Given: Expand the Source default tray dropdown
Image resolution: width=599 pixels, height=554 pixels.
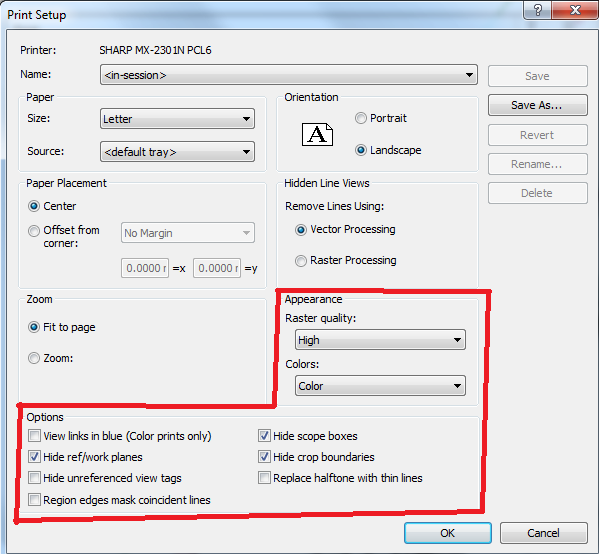Looking at the screenshot, I should 177,152.
